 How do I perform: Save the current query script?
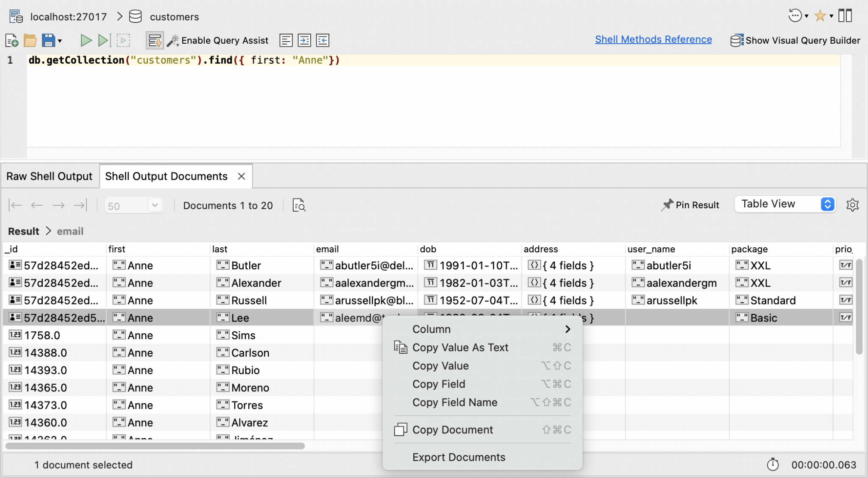pyautogui.click(x=47, y=40)
